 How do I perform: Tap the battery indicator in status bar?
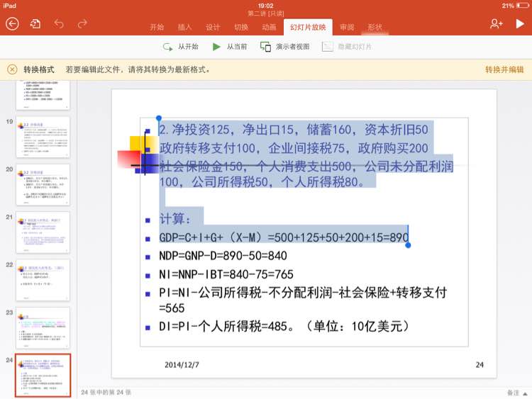(x=522, y=6)
